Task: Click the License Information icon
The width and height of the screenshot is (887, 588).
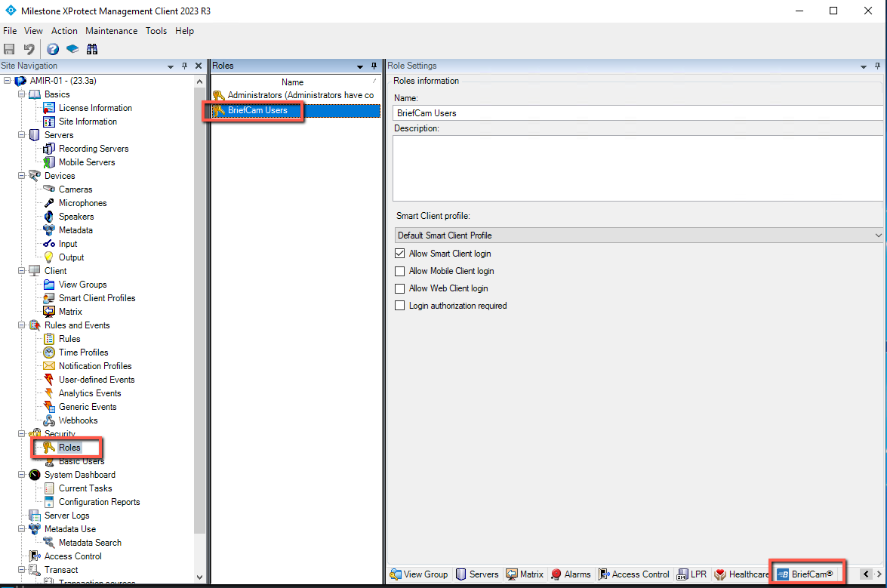Action: (49, 108)
